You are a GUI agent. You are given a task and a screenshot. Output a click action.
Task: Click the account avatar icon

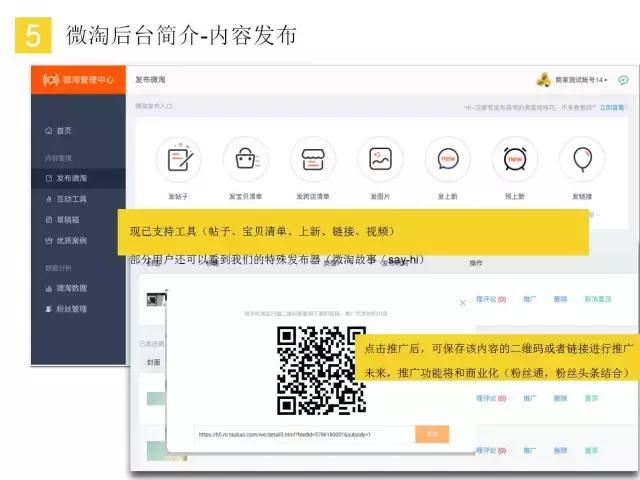[x=544, y=80]
